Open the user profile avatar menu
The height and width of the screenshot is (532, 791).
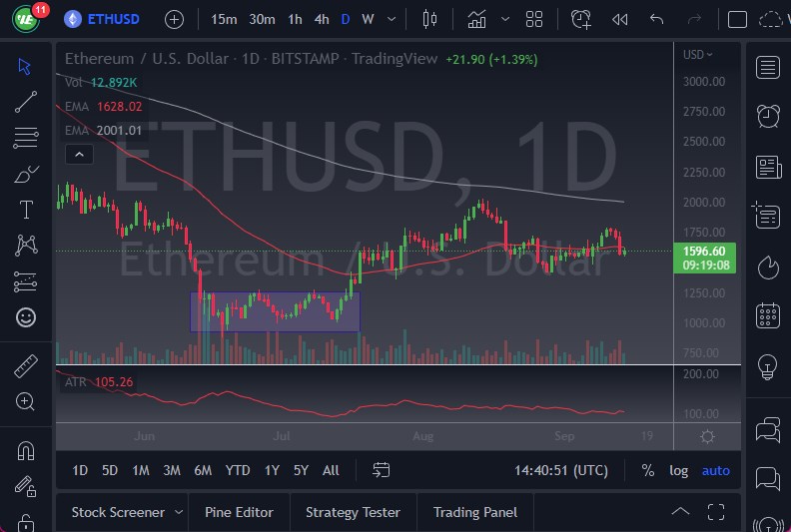coord(26,18)
